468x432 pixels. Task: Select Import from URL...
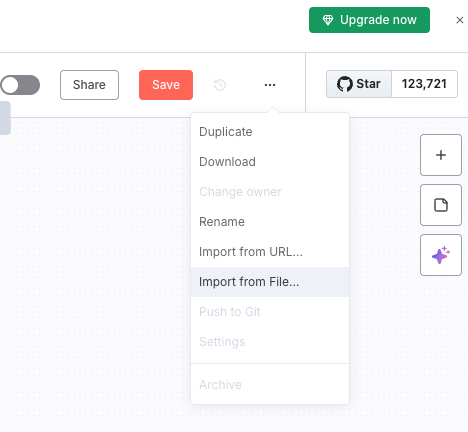pyautogui.click(x=270, y=252)
